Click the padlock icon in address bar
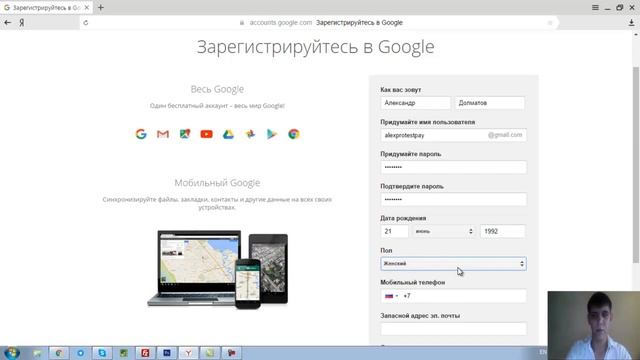The width and height of the screenshot is (640, 360). coord(242,23)
